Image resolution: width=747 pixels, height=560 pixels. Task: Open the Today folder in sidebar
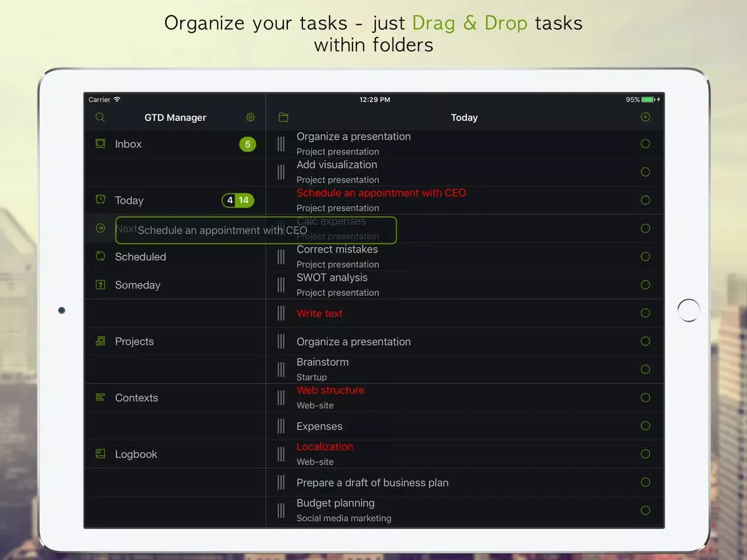pos(175,200)
